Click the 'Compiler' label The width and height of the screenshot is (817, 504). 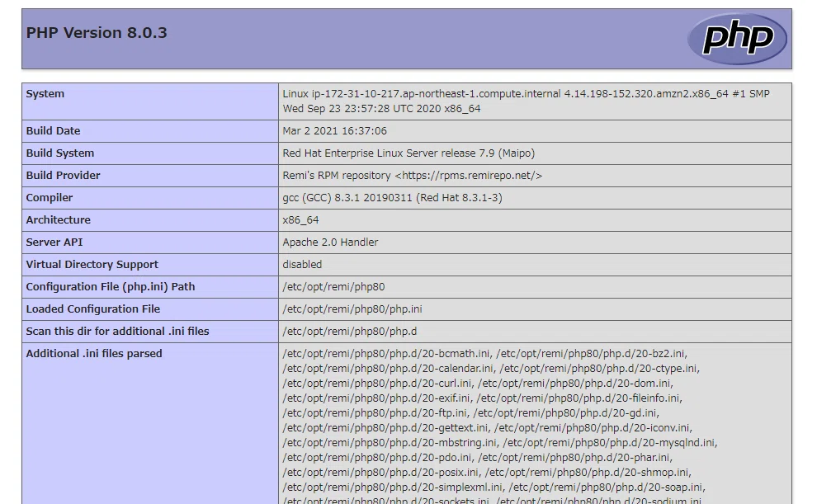click(50, 198)
